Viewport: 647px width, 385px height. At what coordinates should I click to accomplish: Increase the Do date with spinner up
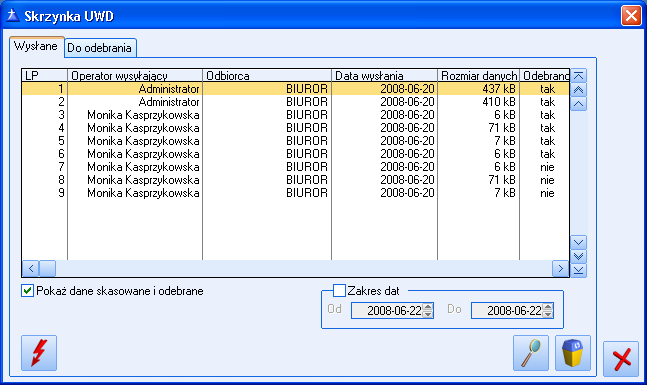click(548, 307)
